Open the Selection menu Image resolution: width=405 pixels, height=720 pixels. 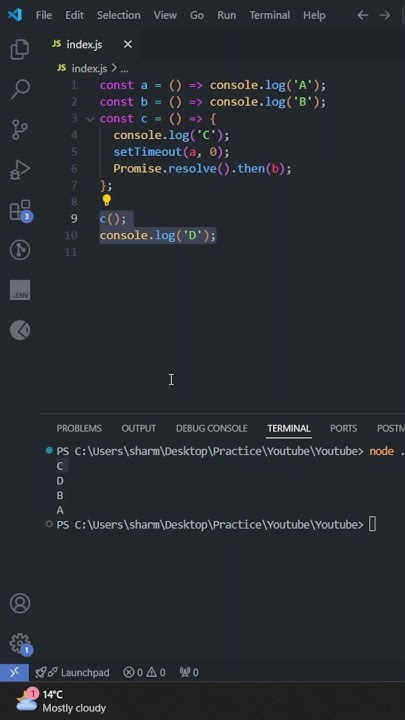(x=118, y=15)
